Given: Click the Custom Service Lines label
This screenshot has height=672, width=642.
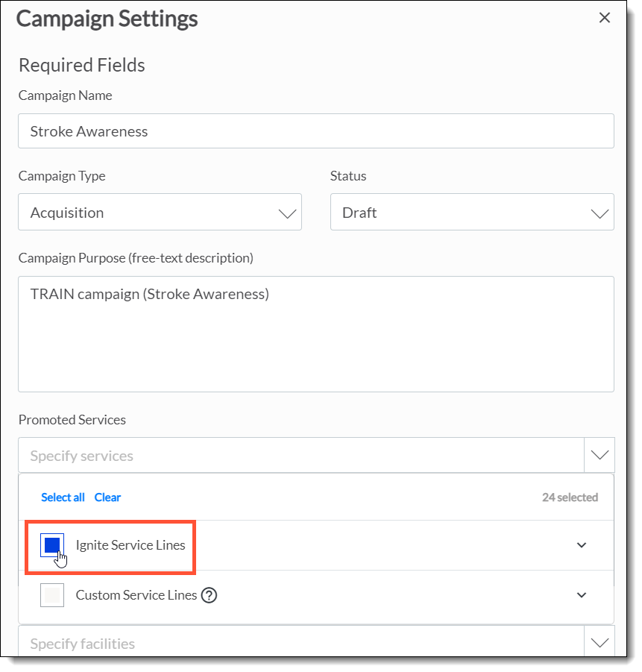Looking at the screenshot, I should coord(136,595).
